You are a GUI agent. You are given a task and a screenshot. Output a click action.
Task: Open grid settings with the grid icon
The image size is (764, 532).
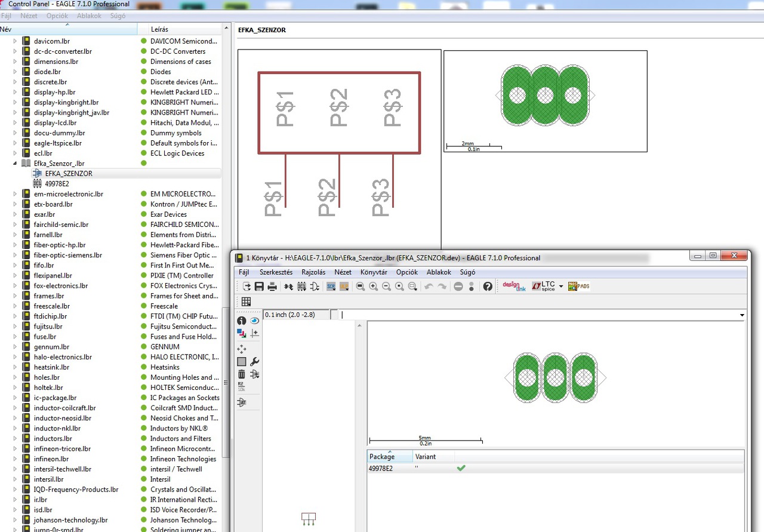pyautogui.click(x=246, y=302)
